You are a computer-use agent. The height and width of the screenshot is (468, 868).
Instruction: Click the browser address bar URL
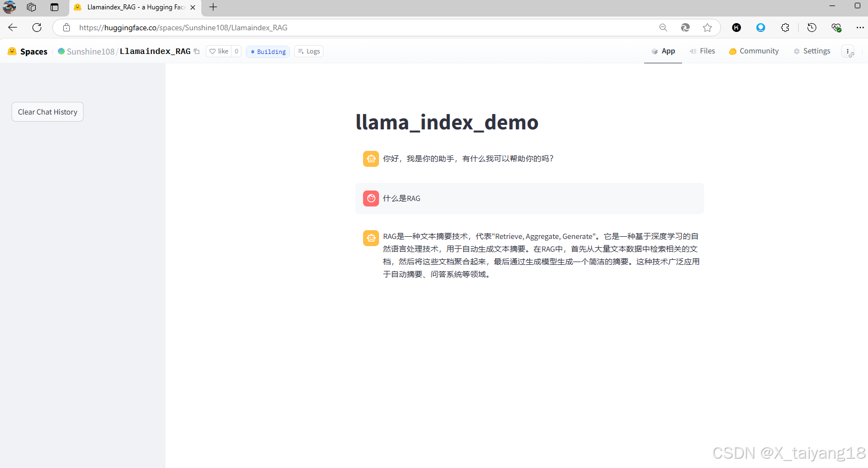click(183, 28)
